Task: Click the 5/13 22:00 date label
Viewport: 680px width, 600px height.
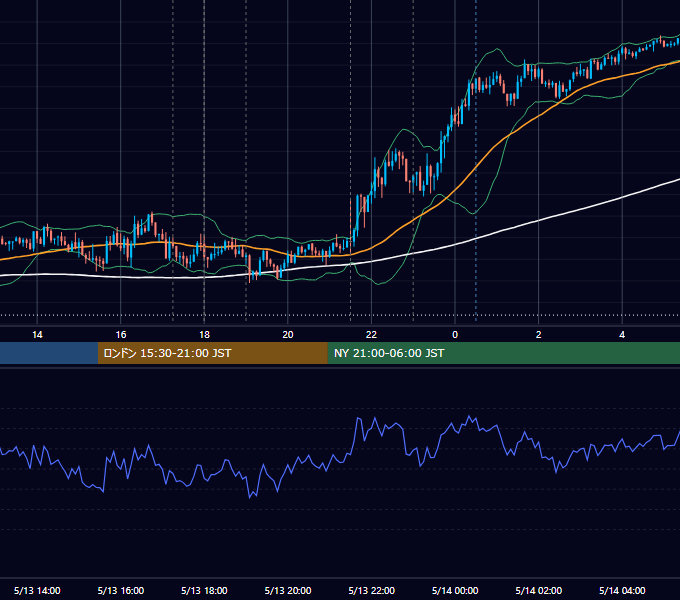Action: (372, 590)
